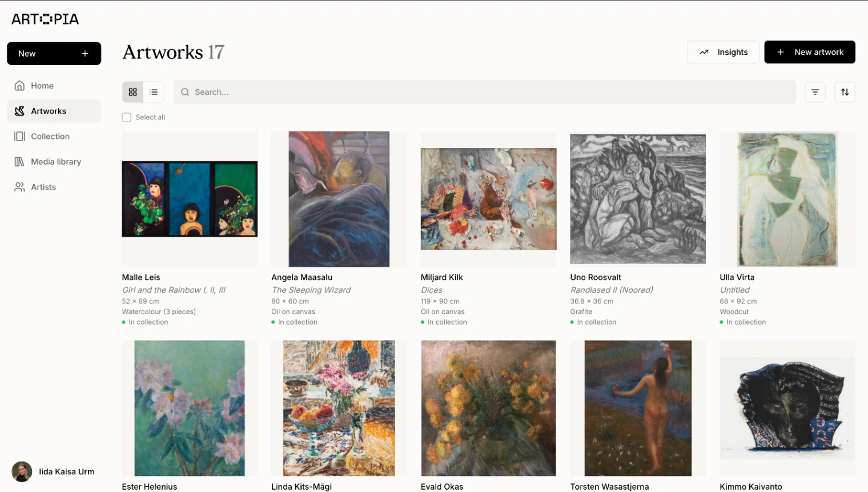
Task: Click 80 × 60 cm dimensions
Action: pyautogui.click(x=290, y=302)
